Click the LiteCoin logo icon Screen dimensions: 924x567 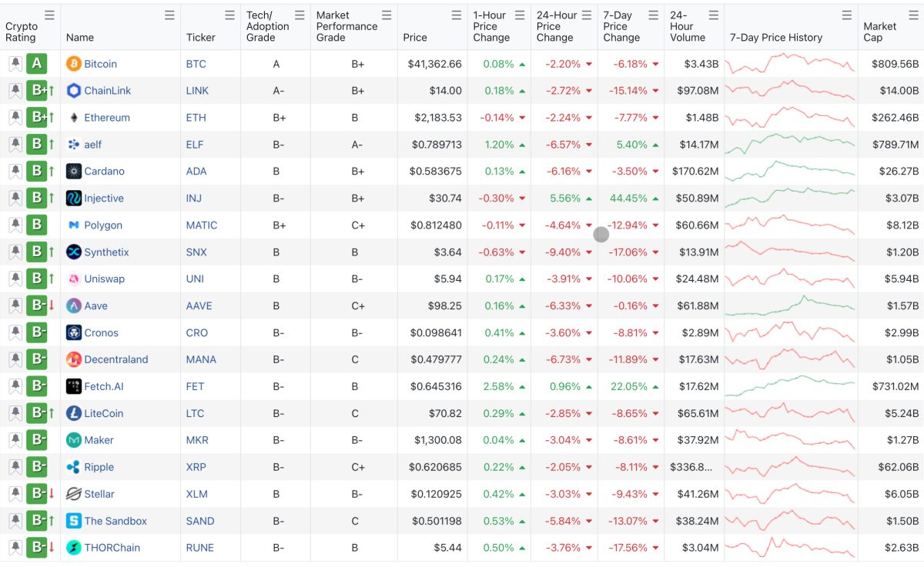[74, 413]
